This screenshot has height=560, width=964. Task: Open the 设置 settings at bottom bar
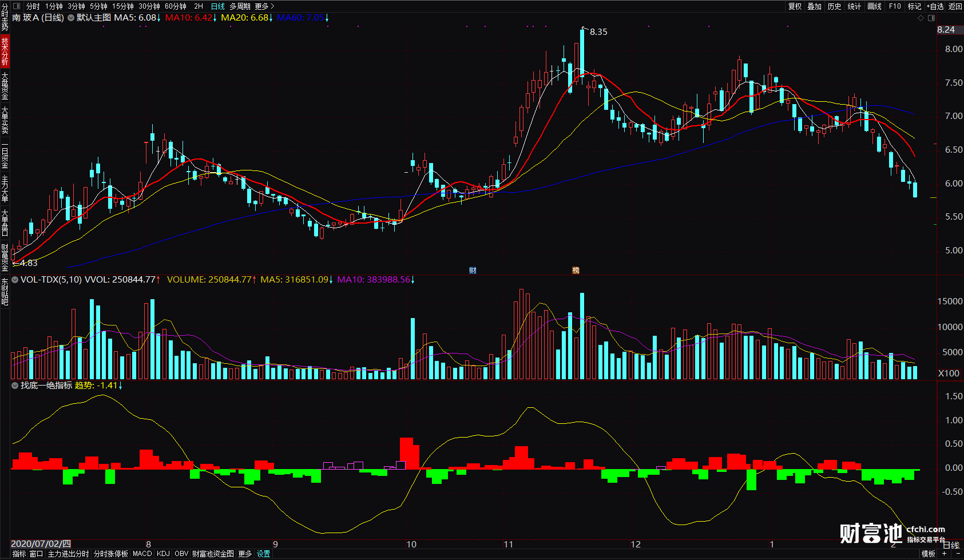263,554
